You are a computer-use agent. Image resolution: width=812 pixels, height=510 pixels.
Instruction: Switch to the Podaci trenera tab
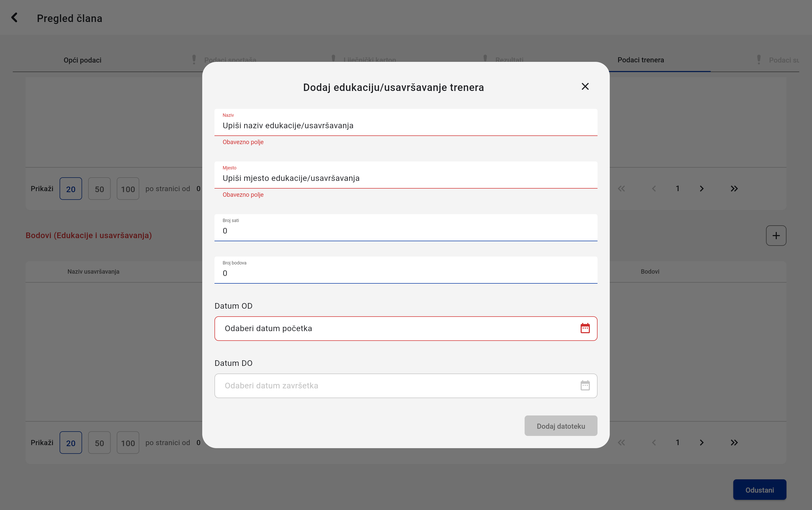[x=640, y=60]
